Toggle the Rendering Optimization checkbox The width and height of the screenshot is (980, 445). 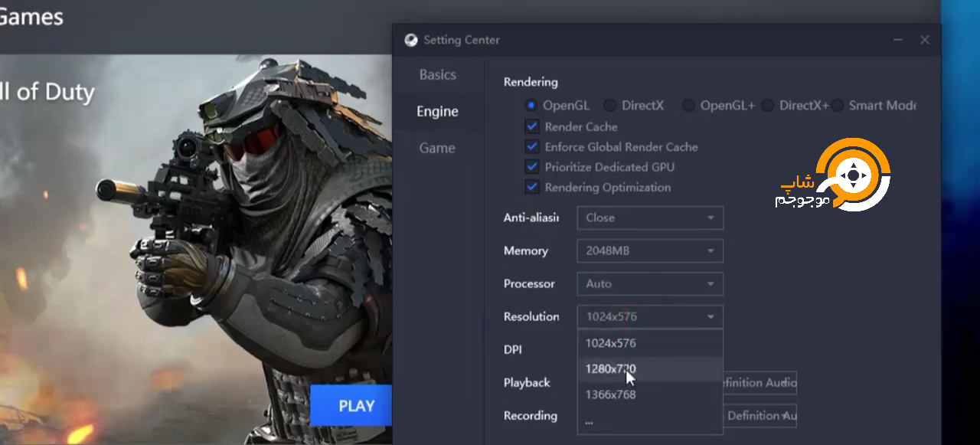[x=532, y=187]
